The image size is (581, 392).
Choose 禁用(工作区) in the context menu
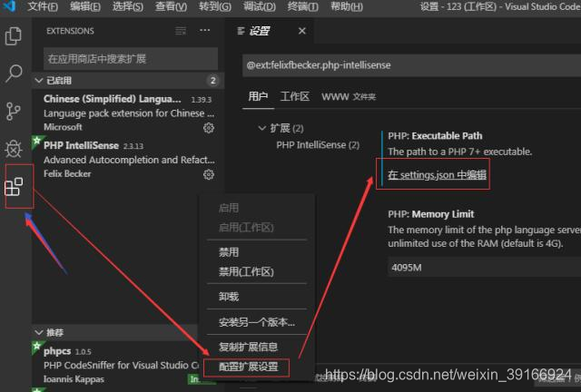coord(246,272)
